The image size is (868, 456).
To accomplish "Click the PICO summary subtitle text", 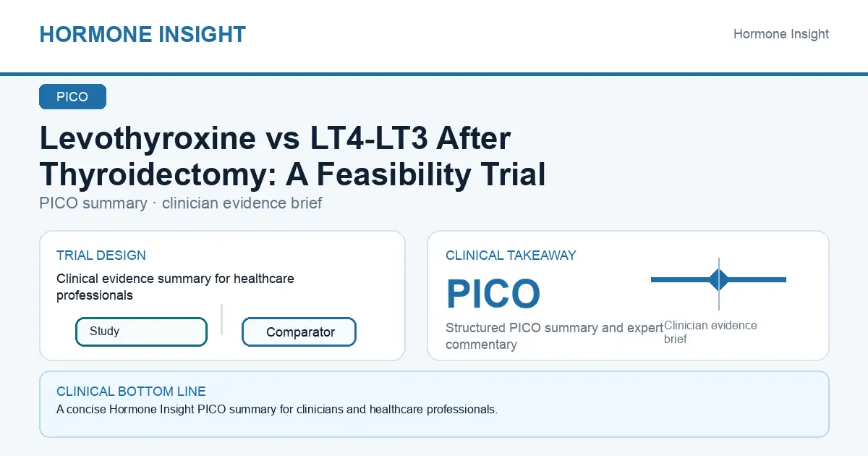I will click(181, 203).
